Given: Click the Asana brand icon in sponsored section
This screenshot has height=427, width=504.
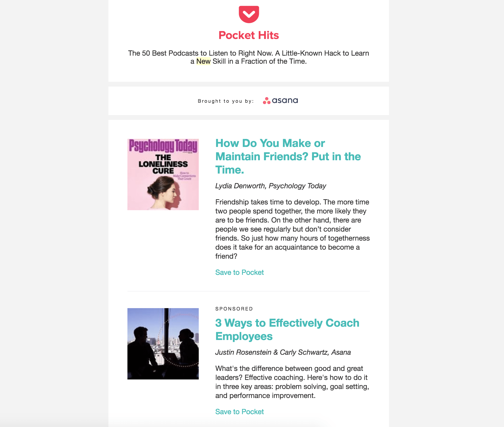Looking at the screenshot, I should (x=267, y=100).
